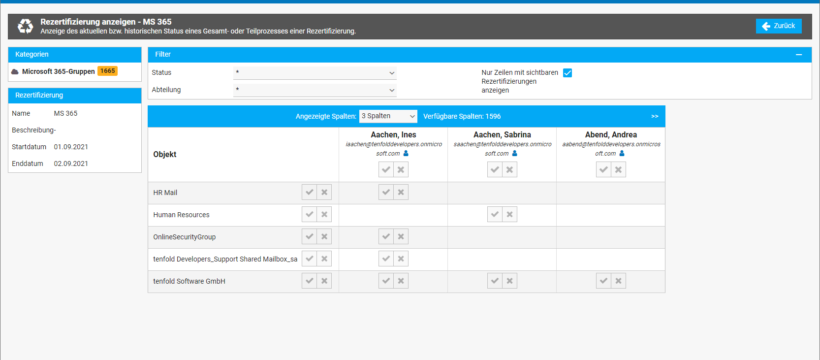The image size is (820, 360).
Task: Reject tenfold Software GmbH for Abend, Andrea
Action: (x=619, y=282)
